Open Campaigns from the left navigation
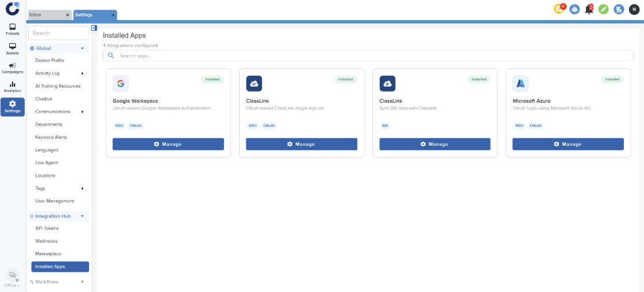This screenshot has width=644, height=292. [12, 68]
